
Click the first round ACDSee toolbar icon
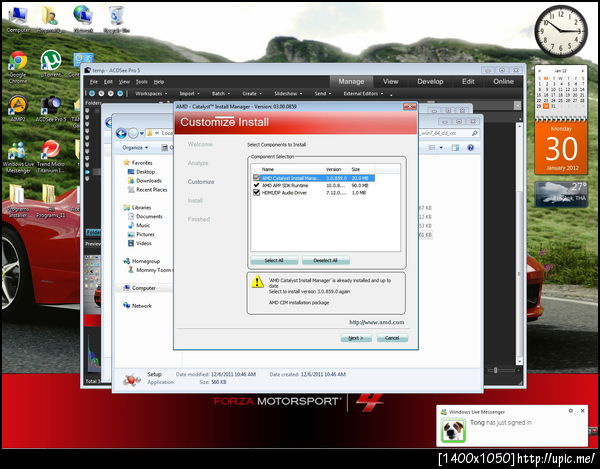(x=92, y=93)
